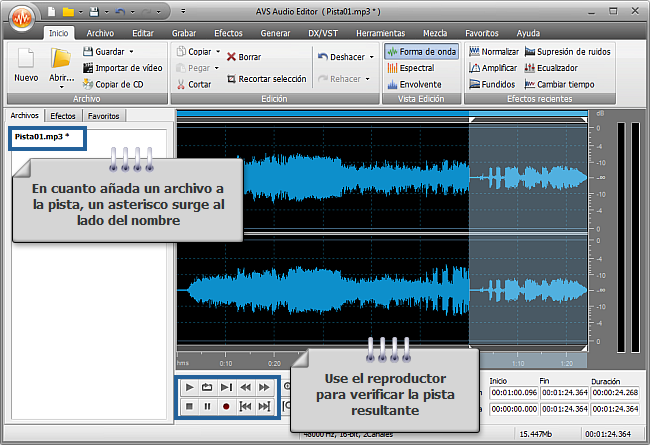Click Borrar red X tool
Viewport: 650px width, 445px height.
point(244,57)
